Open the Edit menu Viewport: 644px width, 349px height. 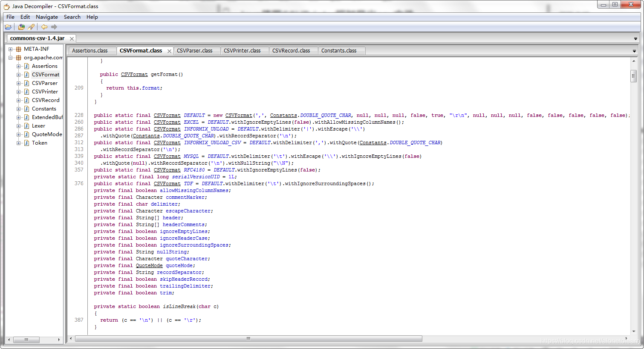(25, 17)
